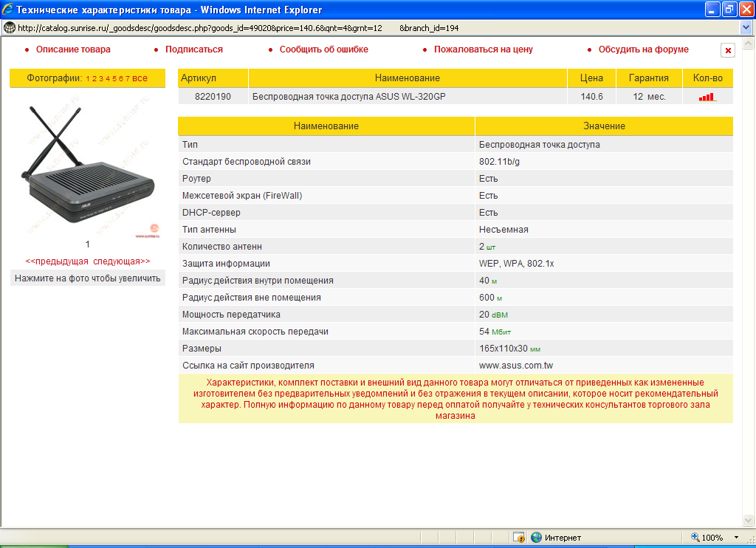This screenshot has width=756, height=548.
Task: Click the scrollbar down arrow
Action: pyautogui.click(x=749, y=520)
